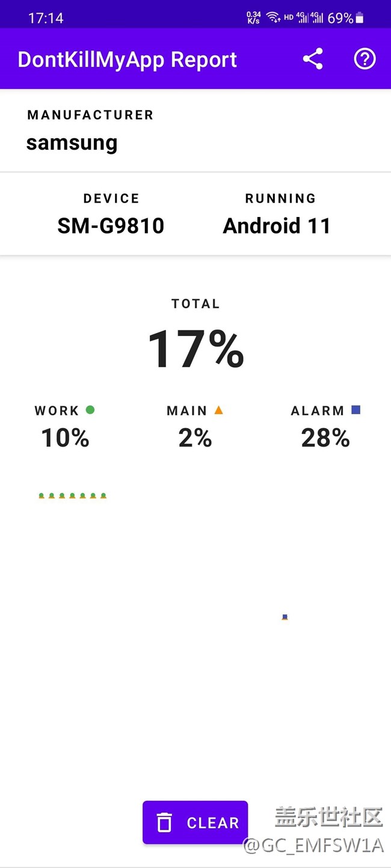Viewport: 391px width, 868px height.
Task: Tap the share icon in the header
Action: point(313,59)
